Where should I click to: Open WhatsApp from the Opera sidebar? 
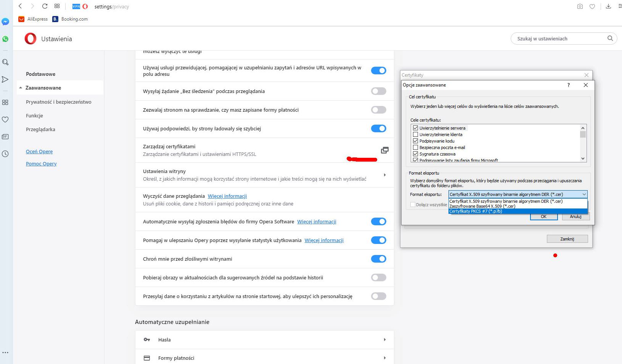(x=5, y=39)
